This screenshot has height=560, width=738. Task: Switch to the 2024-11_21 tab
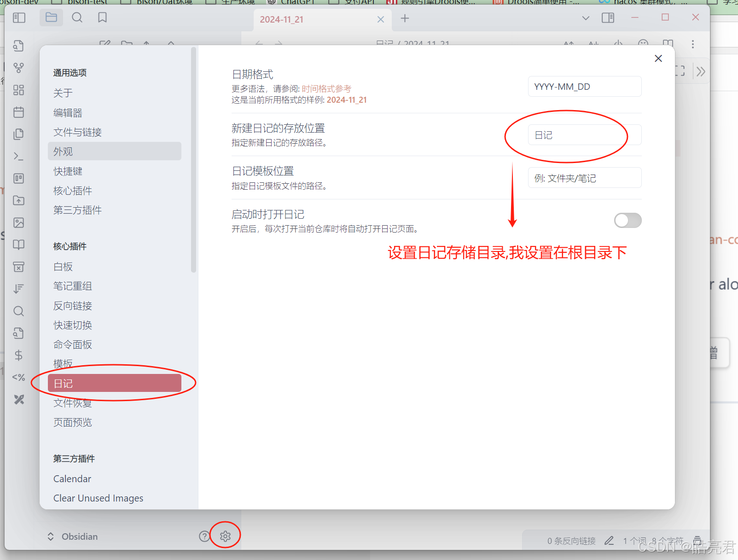click(x=322, y=19)
